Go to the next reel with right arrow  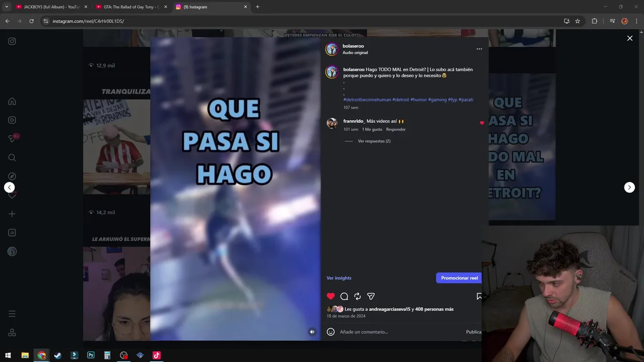tap(629, 188)
